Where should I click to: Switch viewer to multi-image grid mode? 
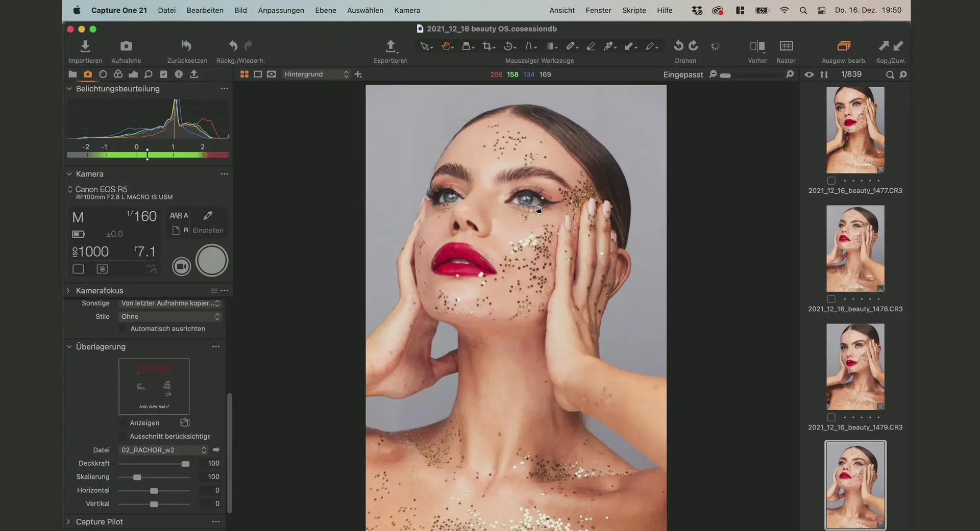[x=244, y=74]
